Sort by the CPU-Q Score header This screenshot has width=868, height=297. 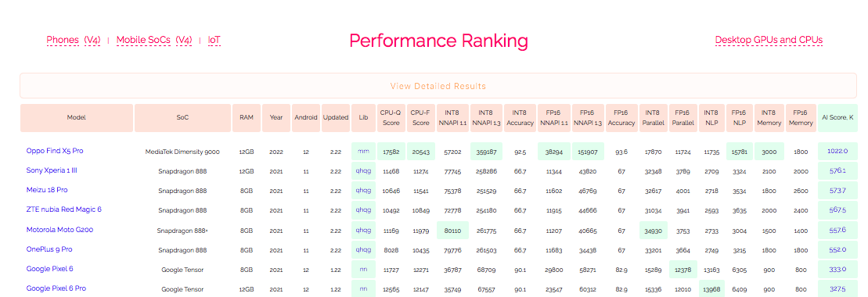tap(391, 118)
